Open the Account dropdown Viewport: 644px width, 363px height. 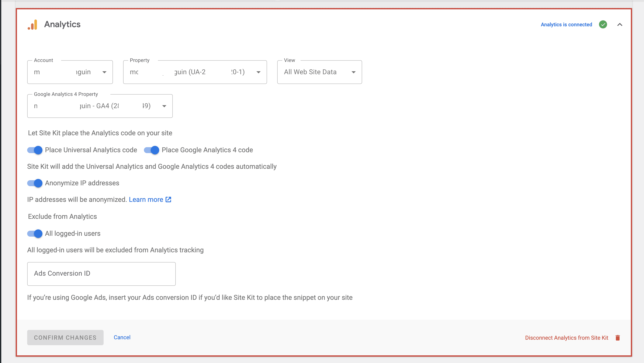[x=70, y=72]
